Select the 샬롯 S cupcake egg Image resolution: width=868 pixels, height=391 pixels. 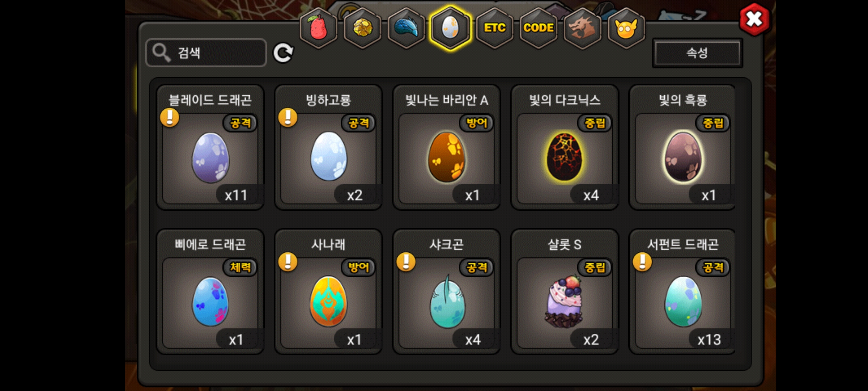564,301
